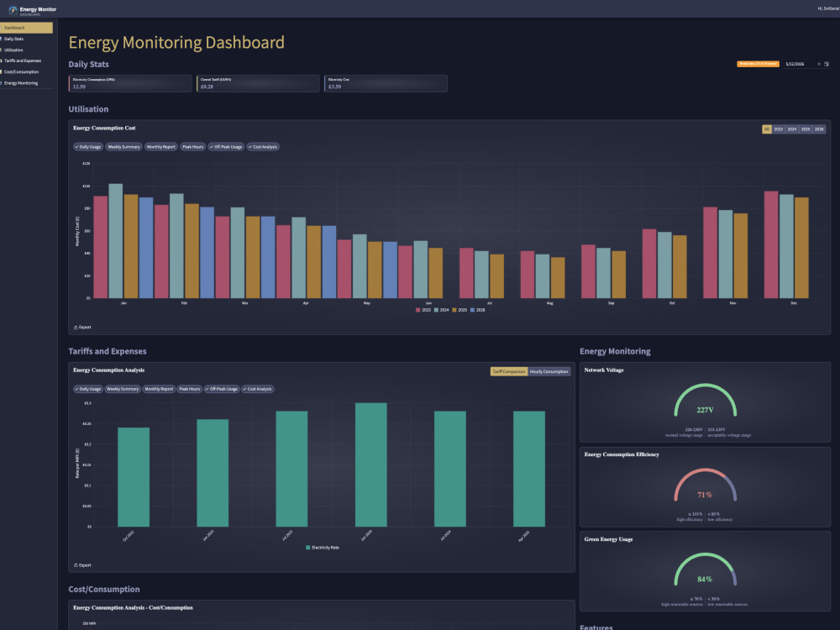The height and width of the screenshot is (630, 840).
Task: Filter cost chart to 2024
Action: click(x=792, y=129)
